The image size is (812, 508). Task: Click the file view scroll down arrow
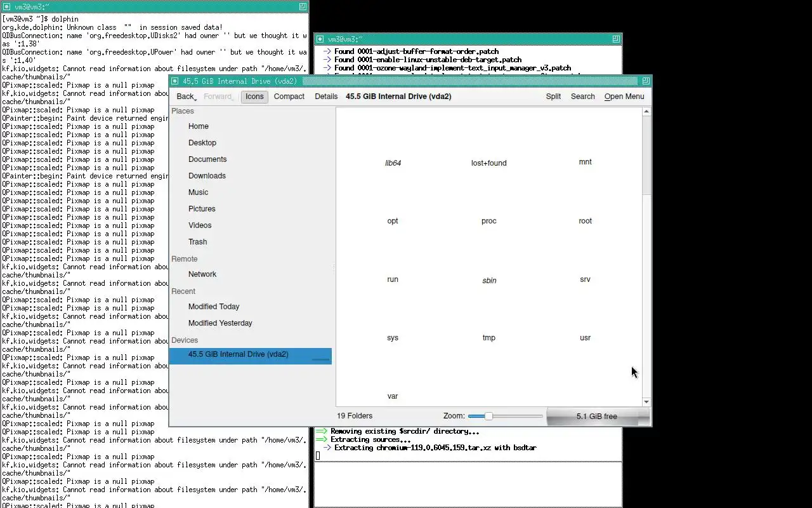(646, 401)
